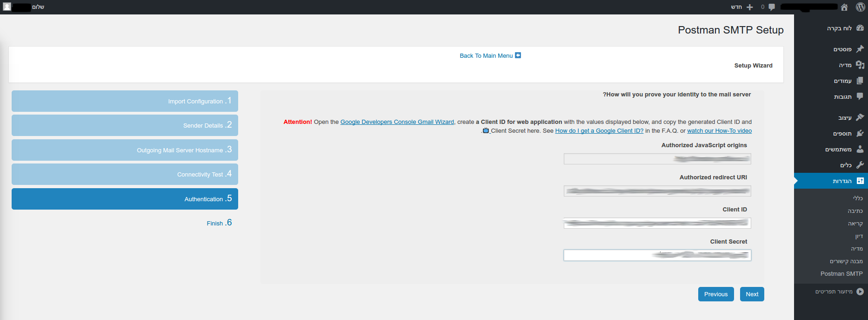Open the media library icon
The image size is (868, 320).
pos(860,65)
